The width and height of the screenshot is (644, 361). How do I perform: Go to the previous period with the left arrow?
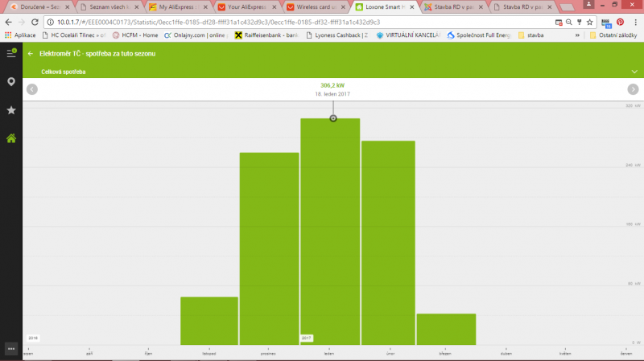point(32,89)
